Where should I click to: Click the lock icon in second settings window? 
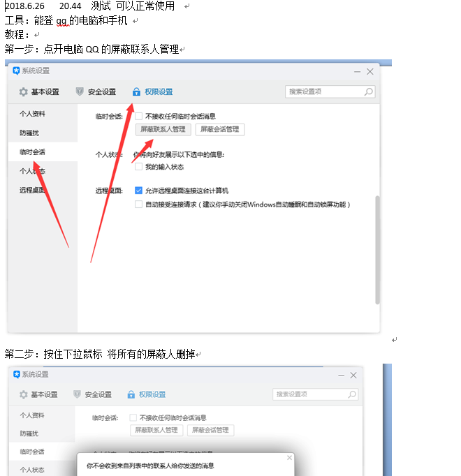pyautogui.click(x=131, y=394)
